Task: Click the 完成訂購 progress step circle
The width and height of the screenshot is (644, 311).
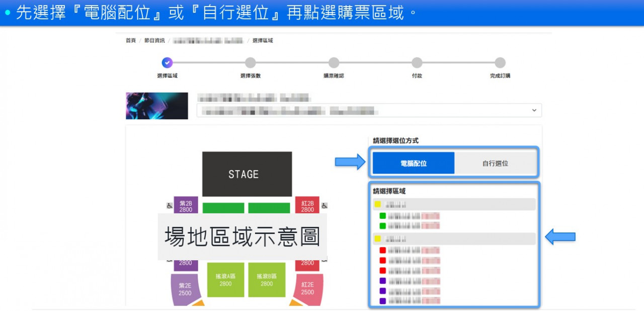Action: point(500,62)
